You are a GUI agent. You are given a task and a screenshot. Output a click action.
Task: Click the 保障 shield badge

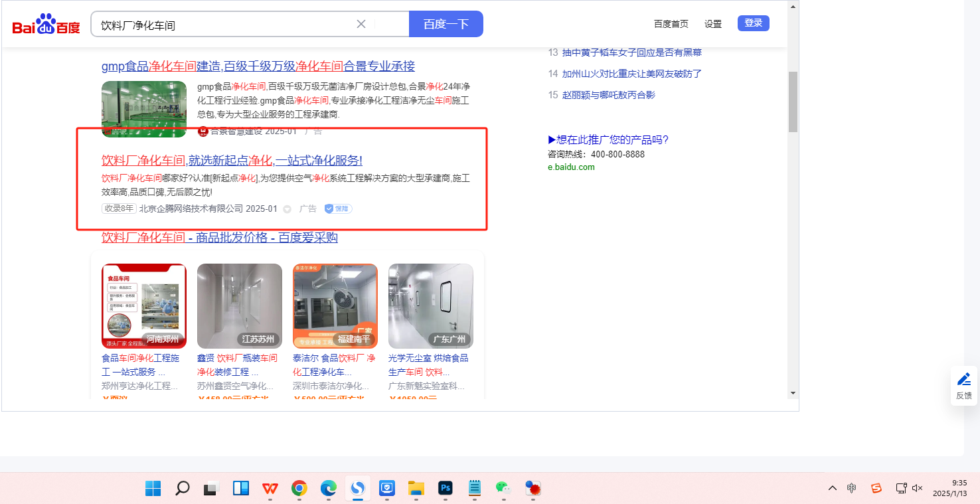point(338,209)
